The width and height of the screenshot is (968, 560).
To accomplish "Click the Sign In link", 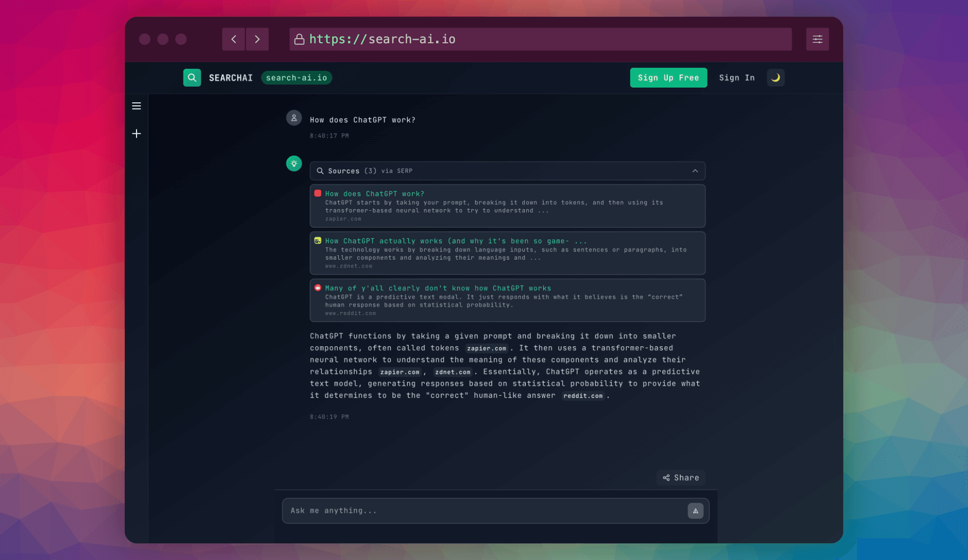I will coord(737,78).
